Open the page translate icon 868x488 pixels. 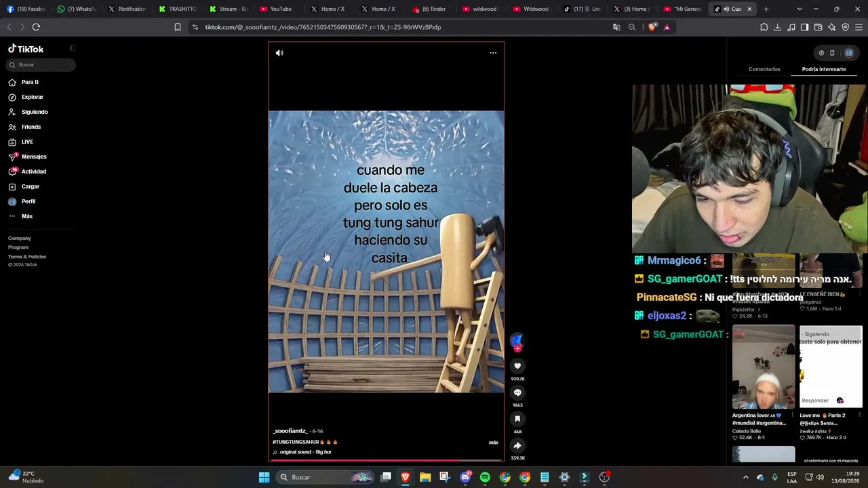coord(616,27)
